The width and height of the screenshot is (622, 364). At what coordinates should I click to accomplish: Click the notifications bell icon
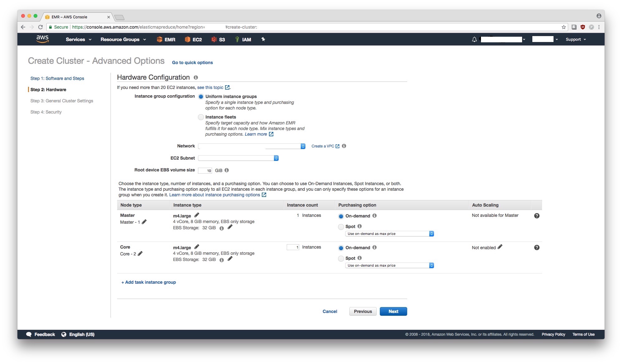[x=474, y=40]
